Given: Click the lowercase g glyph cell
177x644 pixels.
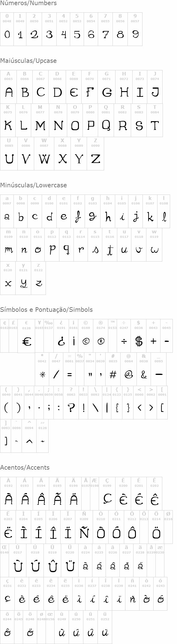Looking at the screenshot, I should coord(92,211).
